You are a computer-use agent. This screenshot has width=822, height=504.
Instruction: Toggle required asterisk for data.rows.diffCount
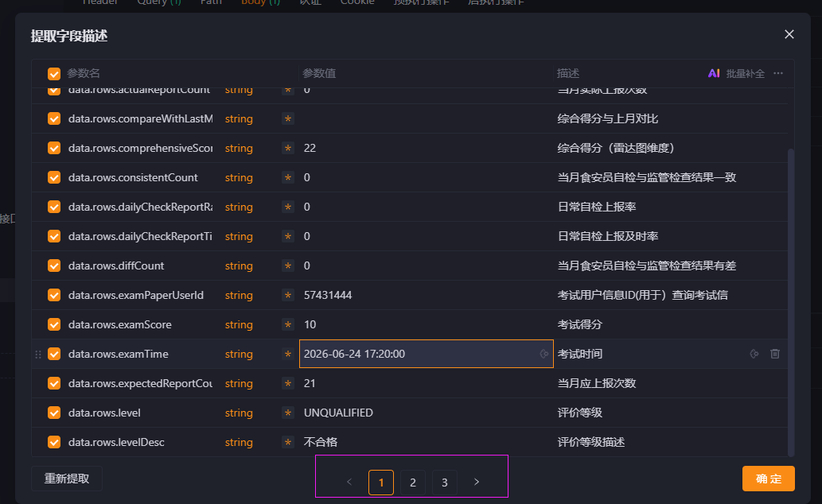pyautogui.click(x=288, y=266)
